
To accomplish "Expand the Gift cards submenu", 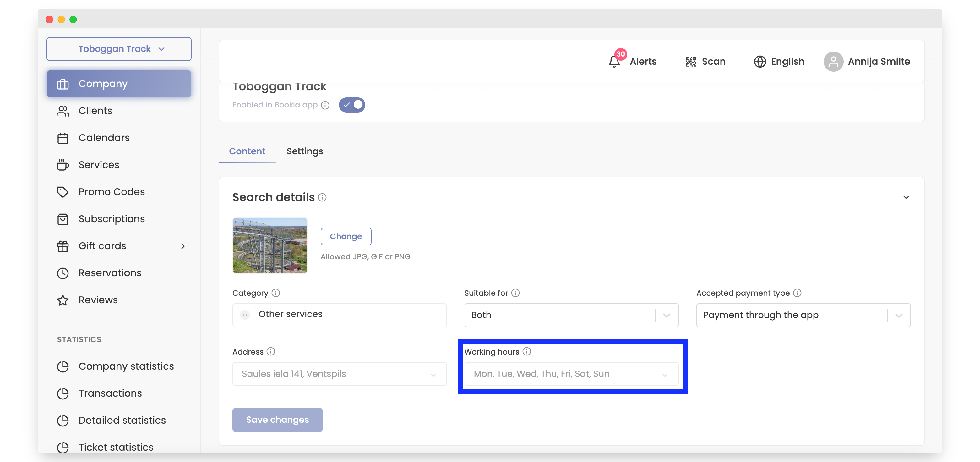I will [183, 246].
